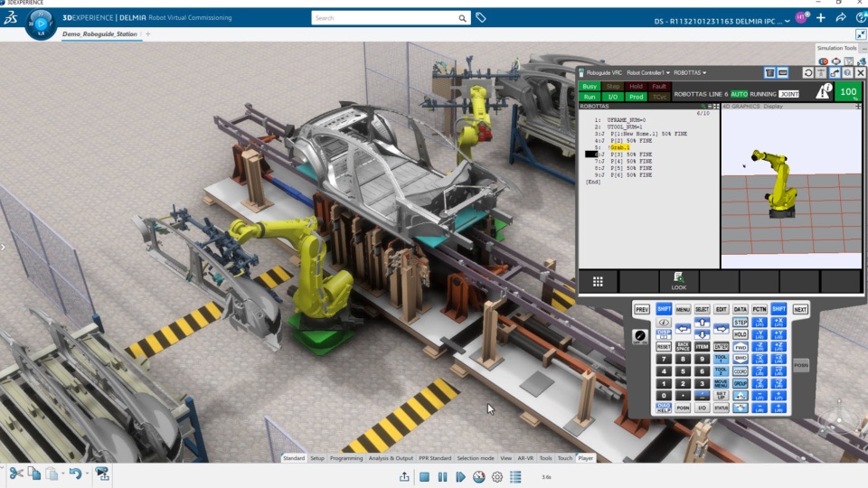Expand the viewer full-screen arrows icon
The width and height of the screenshot is (868, 488).
coord(861,34)
